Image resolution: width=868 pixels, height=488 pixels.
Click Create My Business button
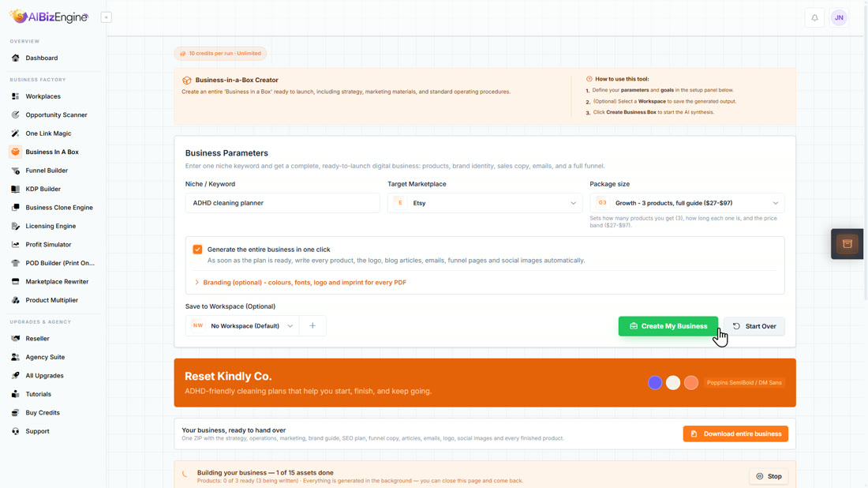(668, 326)
